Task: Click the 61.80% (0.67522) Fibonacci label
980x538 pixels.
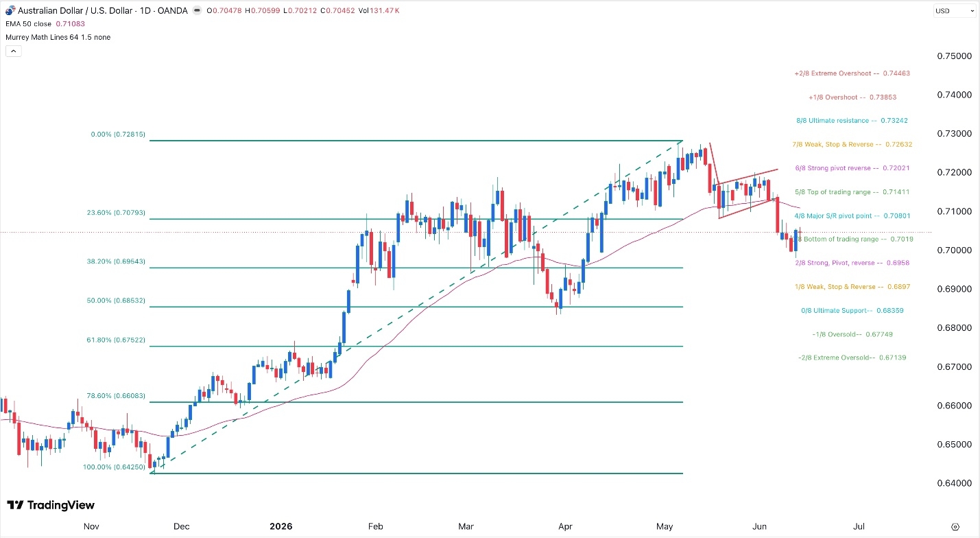Action: click(x=117, y=340)
